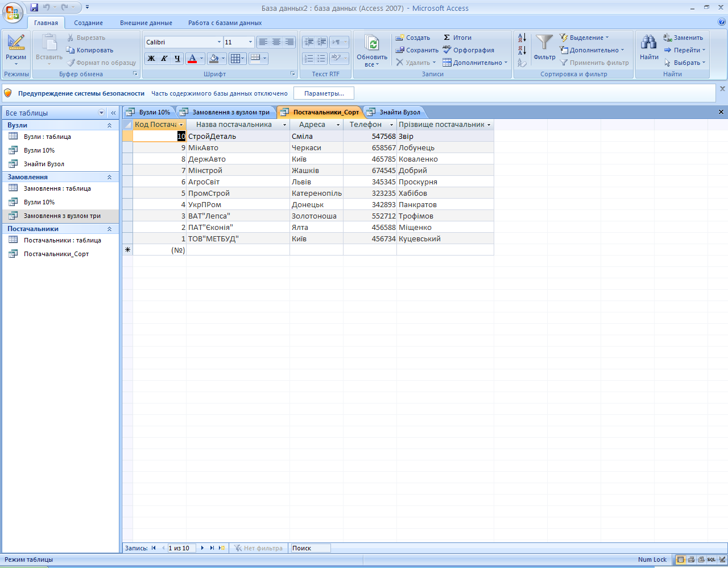Go to last record navigation button
This screenshot has height=568, width=728.
pos(212,548)
